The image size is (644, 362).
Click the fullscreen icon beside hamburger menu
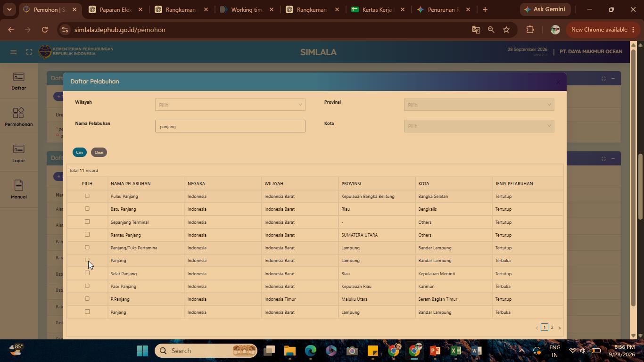(x=29, y=52)
